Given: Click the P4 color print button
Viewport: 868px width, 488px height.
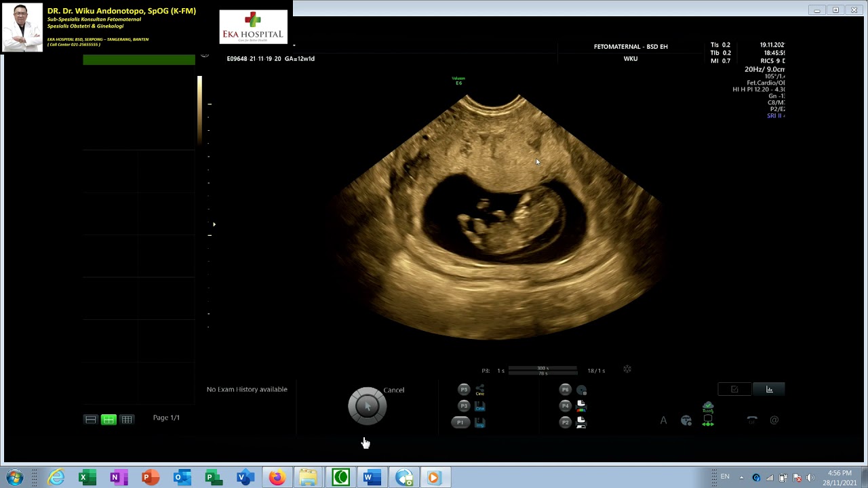Looking at the screenshot, I should pyautogui.click(x=565, y=406).
